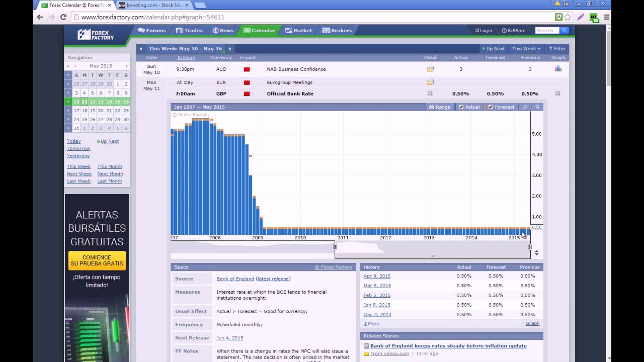Image resolution: width=644 pixels, height=362 pixels.
Task: Click Tomorrow in navigation sidebar
Action: 78,148
